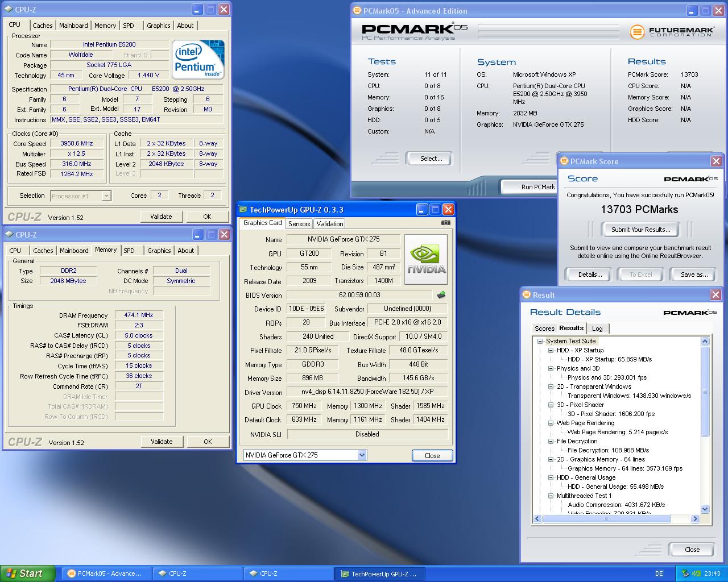Click horizontal scrollbar right arrow in Result details

(x=695, y=518)
